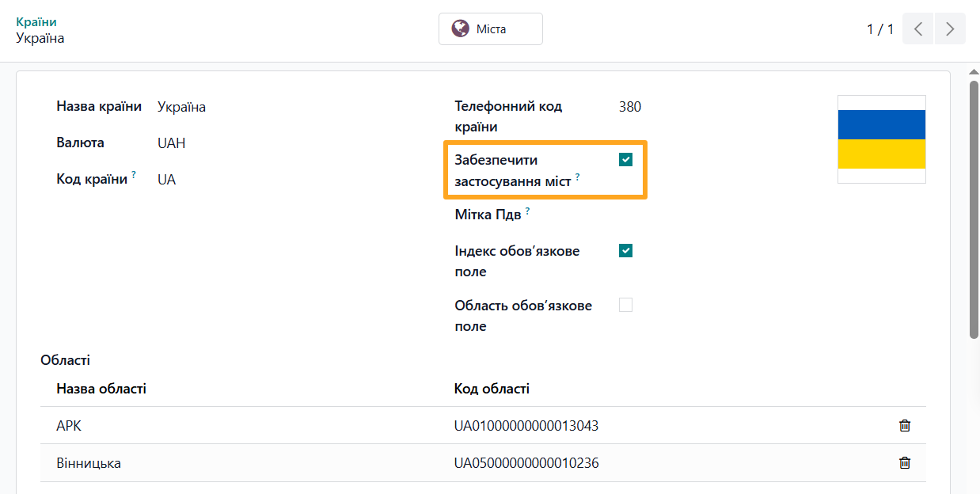This screenshot has height=494, width=980.
Task: Delete the Вінницька region row
Action: [x=905, y=463]
